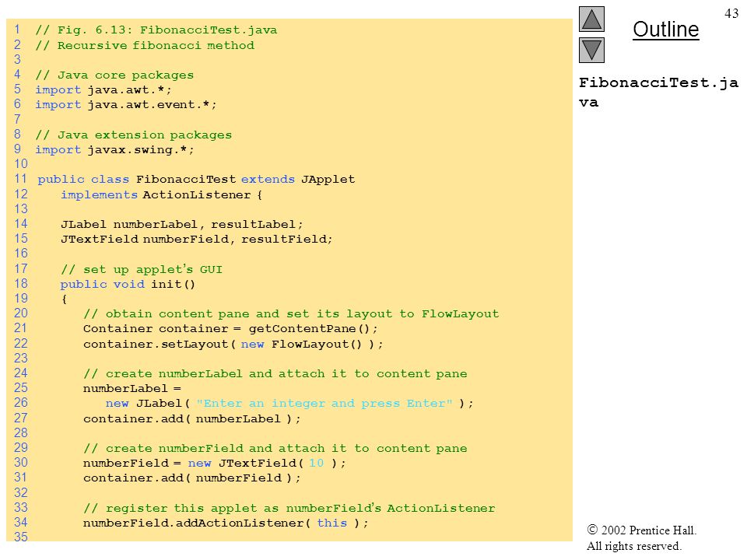The width and height of the screenshot is (747, 560).
Task: Click the setLayout new FlowLayout statement
Action: coord(233,345)
